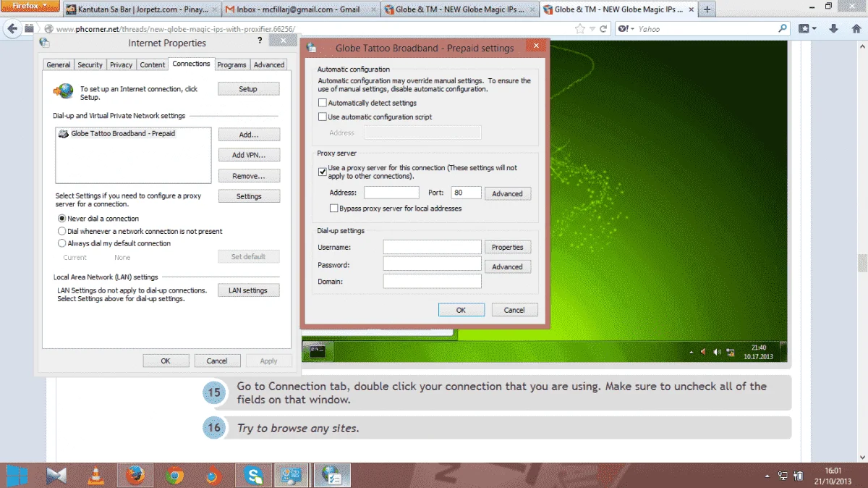Select Never dial a connection

click(x=61, y=219)
